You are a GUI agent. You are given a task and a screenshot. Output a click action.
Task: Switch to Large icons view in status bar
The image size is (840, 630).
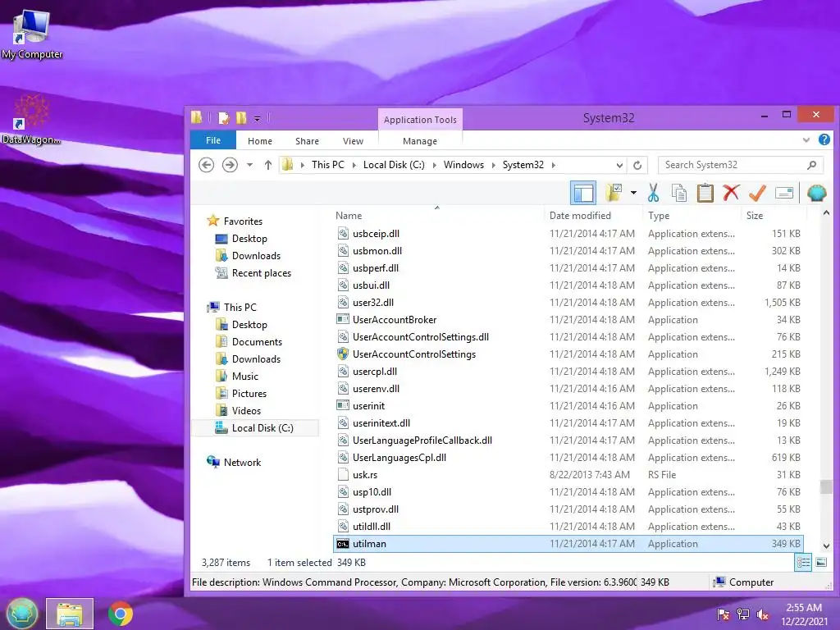pyautogui.click(x=821, y=563)
